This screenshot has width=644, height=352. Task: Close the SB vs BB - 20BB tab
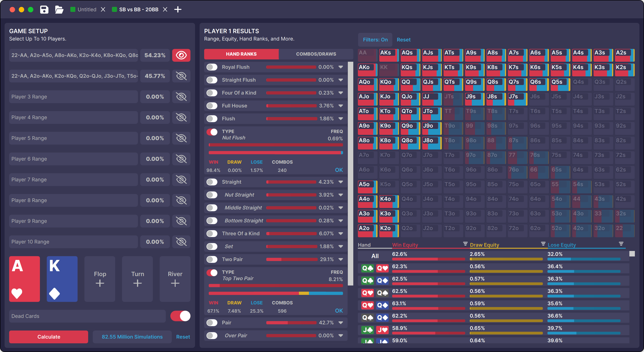pyautogui.click(x=165, y=10)
